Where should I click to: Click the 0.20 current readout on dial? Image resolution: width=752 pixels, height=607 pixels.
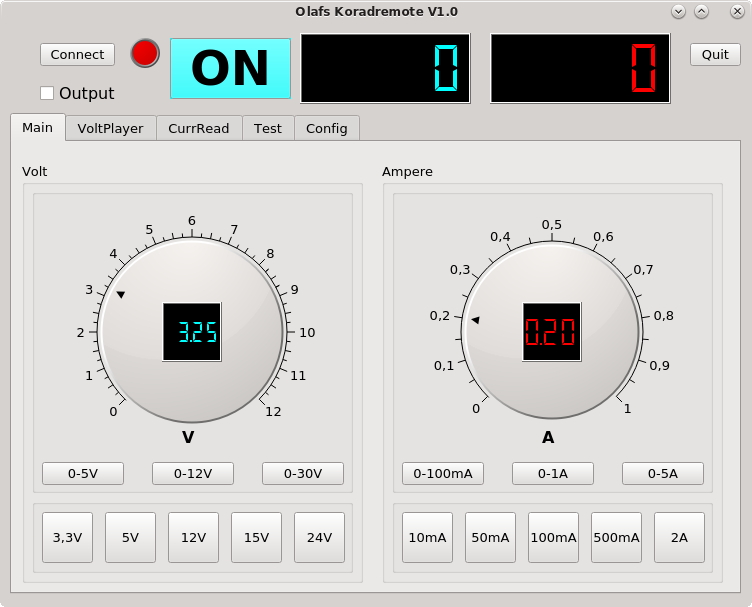(552, 332)
